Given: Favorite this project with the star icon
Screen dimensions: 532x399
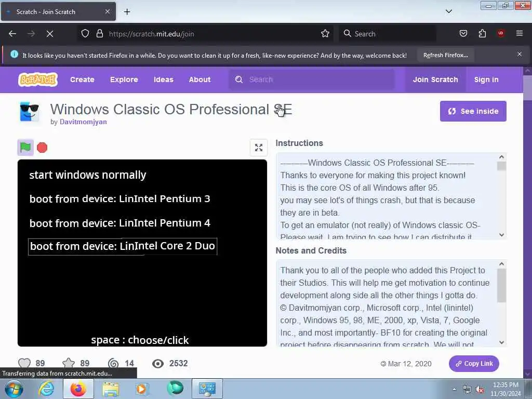Looking at the screenshot, I should point(69,363).
